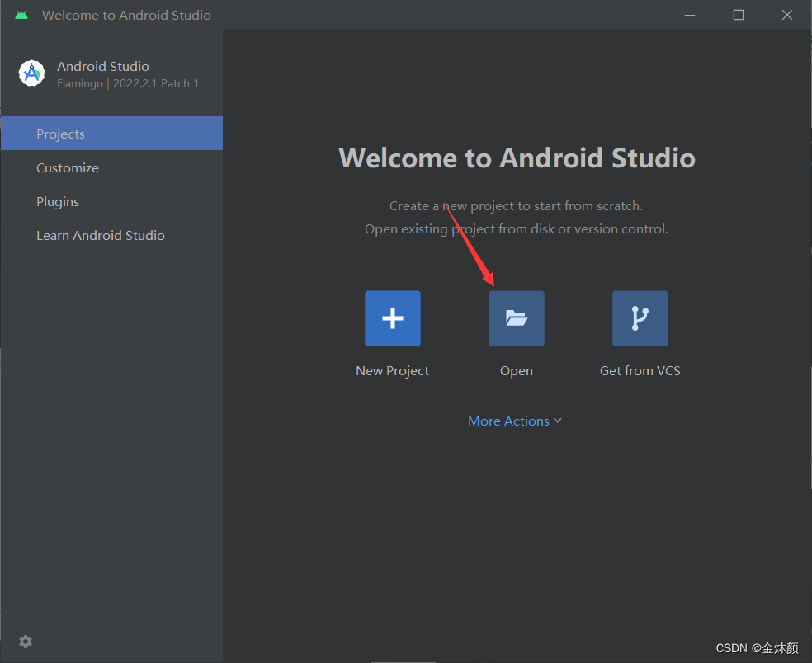The height and width of the screenshot is (663, 812).
Task: Go to Learn Android Studio
Action: [112, 235]
